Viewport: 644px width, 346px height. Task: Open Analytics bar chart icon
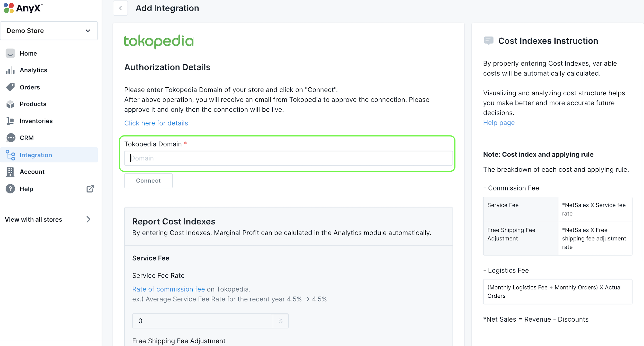10,70
